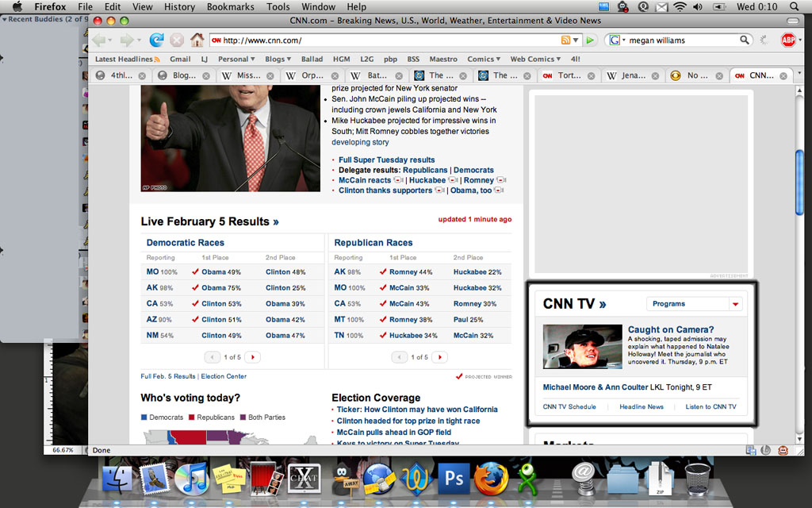Open the Gmail bookmark
The image size is (812, 508).
click(x=180, y=59)
